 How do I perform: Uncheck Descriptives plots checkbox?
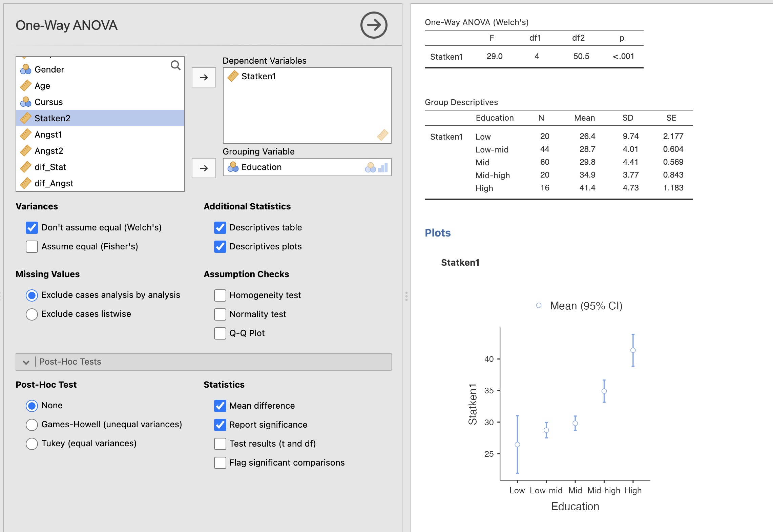[x=220, y=246]
